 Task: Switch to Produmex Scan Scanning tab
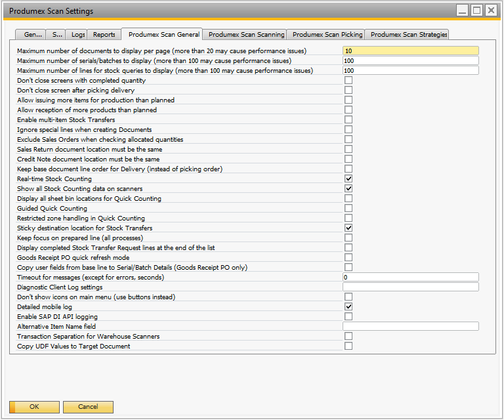tap(246, 34)
